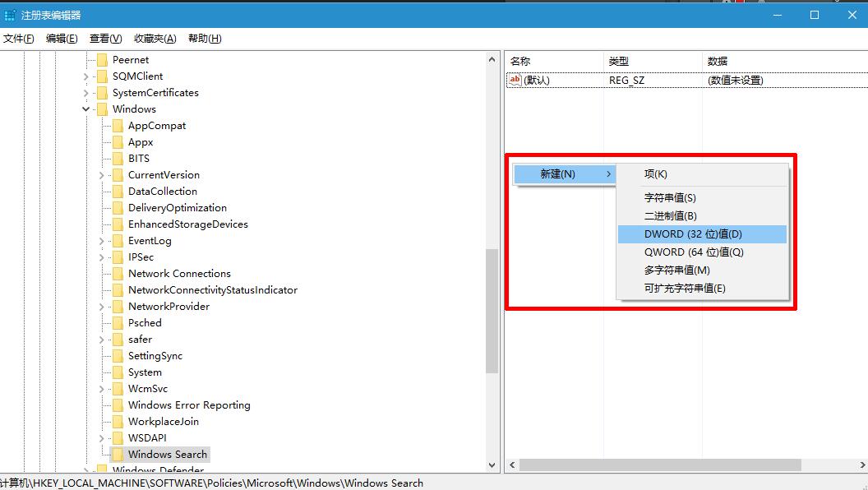
Task: Click the 名称 column header
Action: (x=520, y=61)
